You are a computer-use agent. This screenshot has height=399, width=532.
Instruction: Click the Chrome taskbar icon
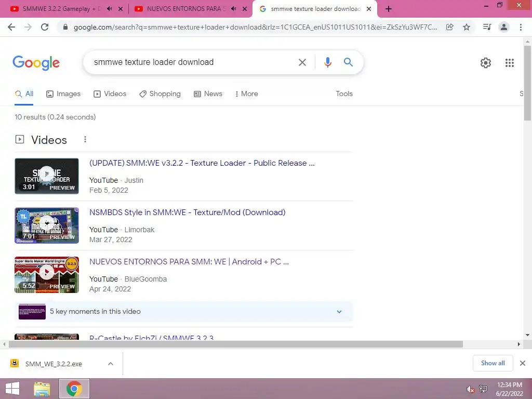[74, 389]
